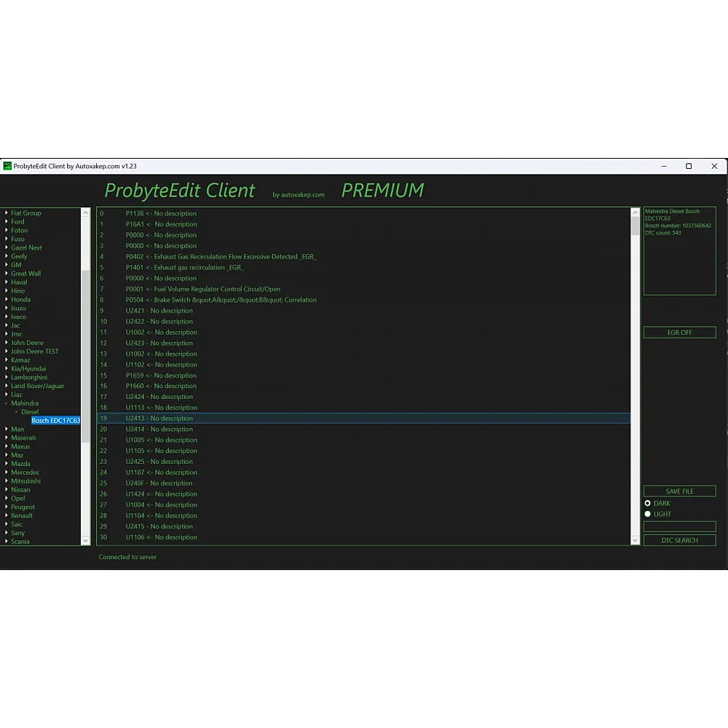This screenshot has width=728, height=728.
Task: Expand the Mercedes brand node
Action: (x=7, y=472)
